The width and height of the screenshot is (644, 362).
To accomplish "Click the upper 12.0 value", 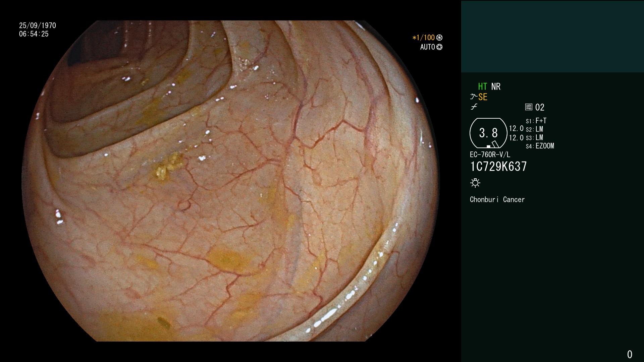I will point(516,129).
